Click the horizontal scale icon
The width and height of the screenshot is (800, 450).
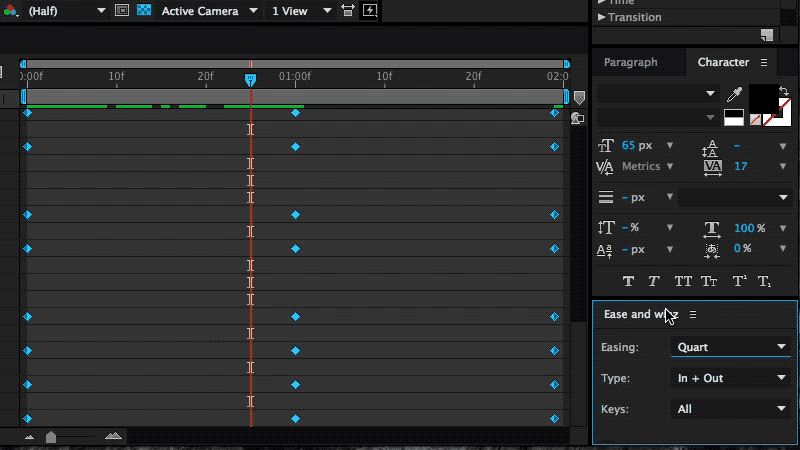click(712, 229)
